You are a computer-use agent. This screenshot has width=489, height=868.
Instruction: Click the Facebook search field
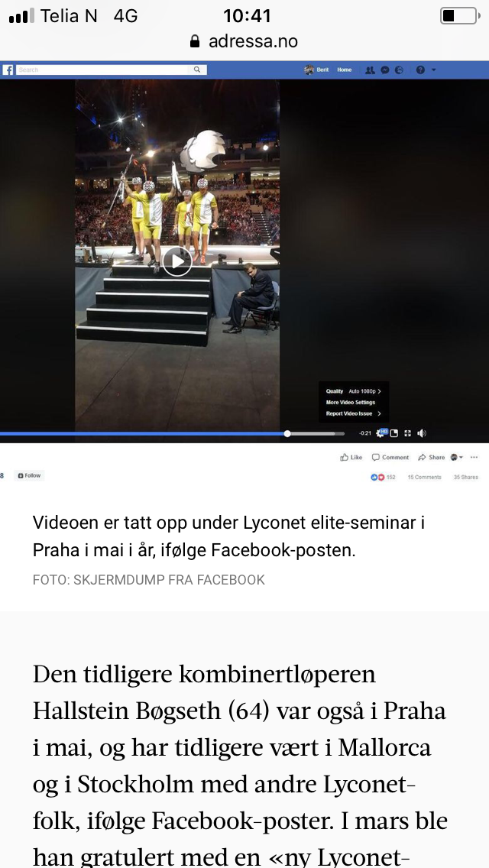click(112, 70)
